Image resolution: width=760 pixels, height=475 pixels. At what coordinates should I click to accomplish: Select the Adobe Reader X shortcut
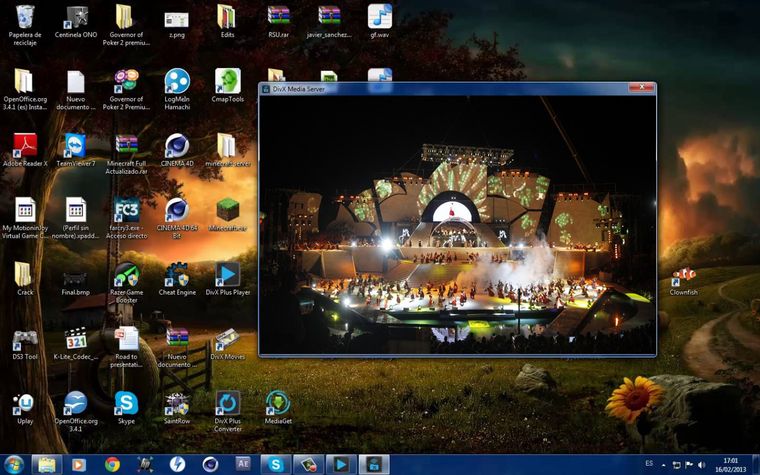[x=24, y=146]
